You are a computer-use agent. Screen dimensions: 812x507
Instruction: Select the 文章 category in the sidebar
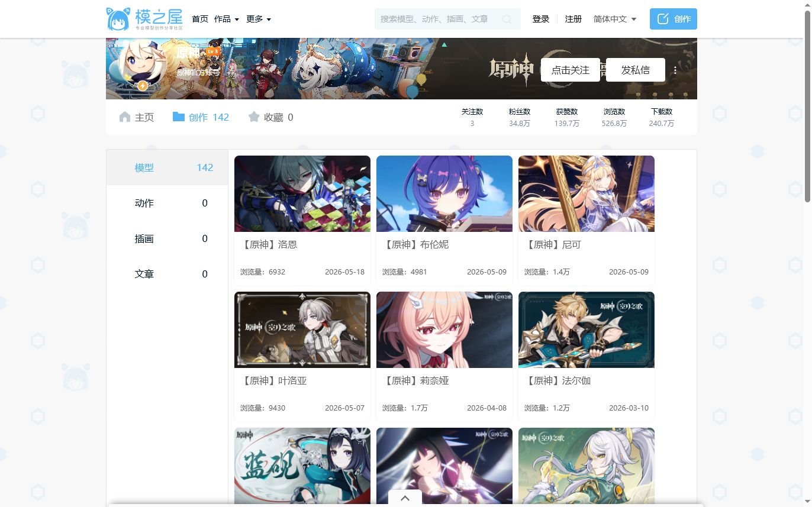167,274
